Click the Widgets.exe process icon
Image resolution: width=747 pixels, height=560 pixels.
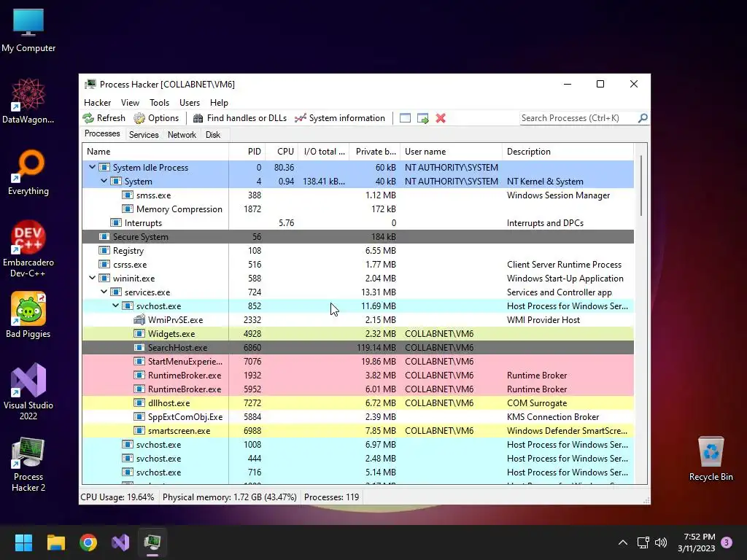tap(139, 333)
